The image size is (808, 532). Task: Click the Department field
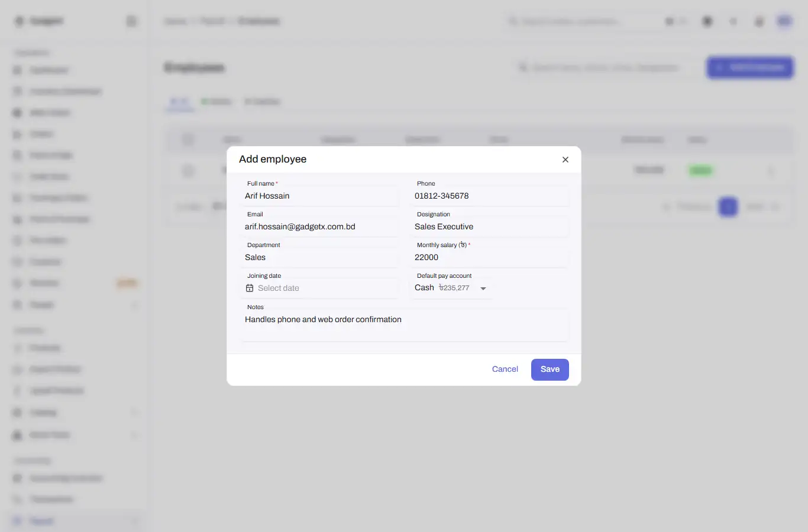320,257
